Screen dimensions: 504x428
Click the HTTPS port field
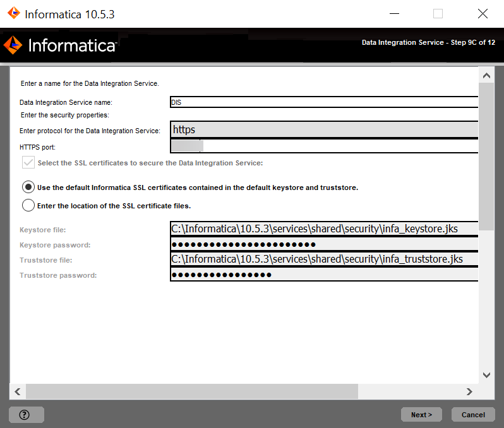[x=324, y=146]
